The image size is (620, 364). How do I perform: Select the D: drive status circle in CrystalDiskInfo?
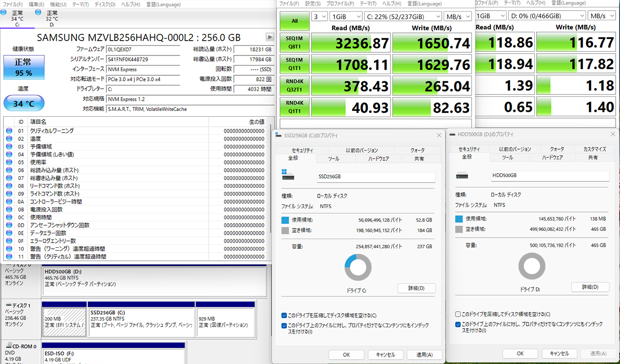pyautogui.click(x=38, y=13)
